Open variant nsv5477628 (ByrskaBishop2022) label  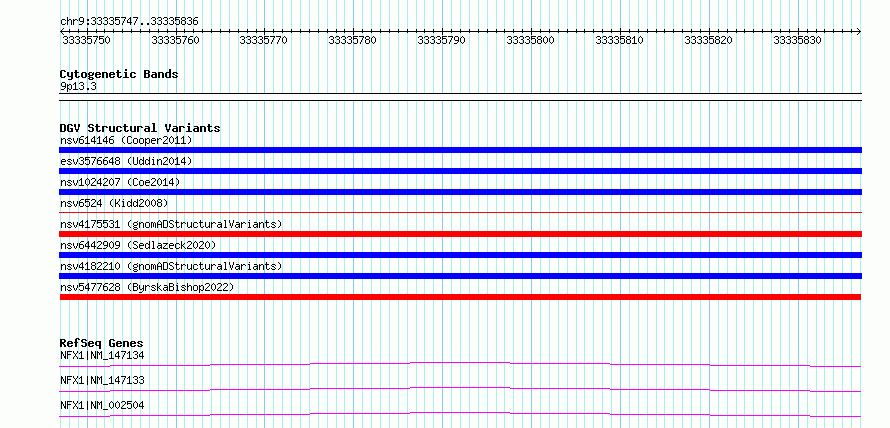tap(147, 287)
